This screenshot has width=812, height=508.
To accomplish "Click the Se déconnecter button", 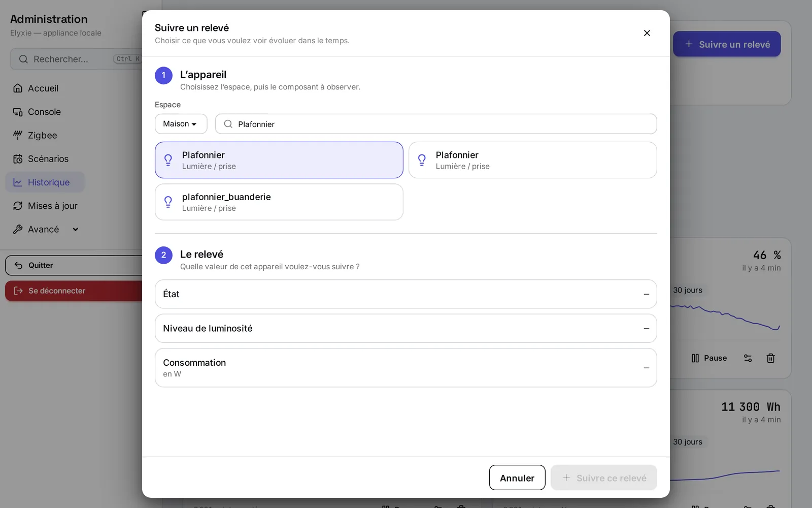I will pyautogui.click(x=74, y=291).
